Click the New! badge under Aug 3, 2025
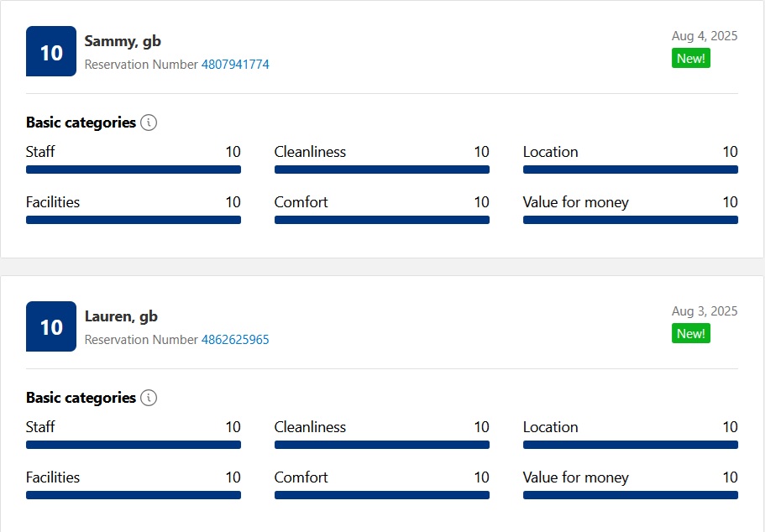 [690, 334]
